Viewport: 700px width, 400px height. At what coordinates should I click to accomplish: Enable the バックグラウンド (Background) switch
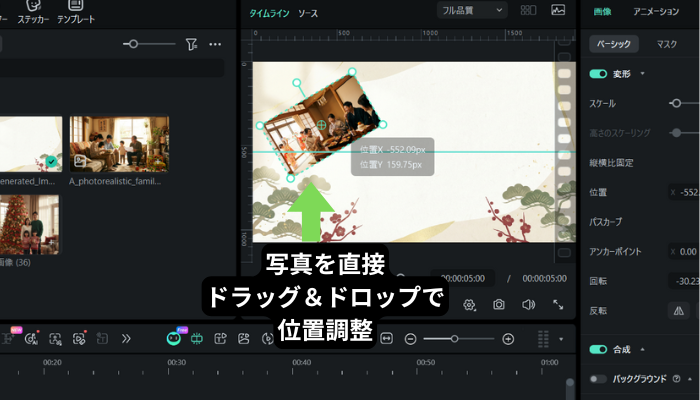(x=598, y=379)
